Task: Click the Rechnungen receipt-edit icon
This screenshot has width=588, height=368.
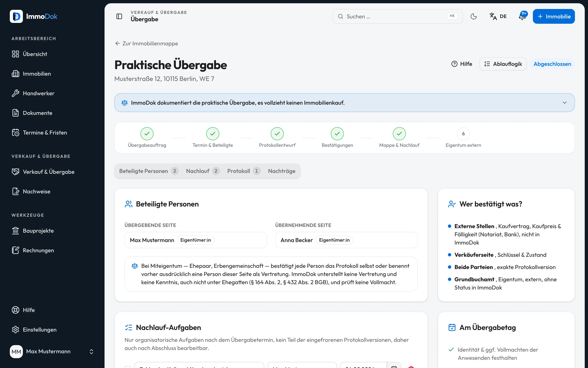Action: click(x=15, y=250)
